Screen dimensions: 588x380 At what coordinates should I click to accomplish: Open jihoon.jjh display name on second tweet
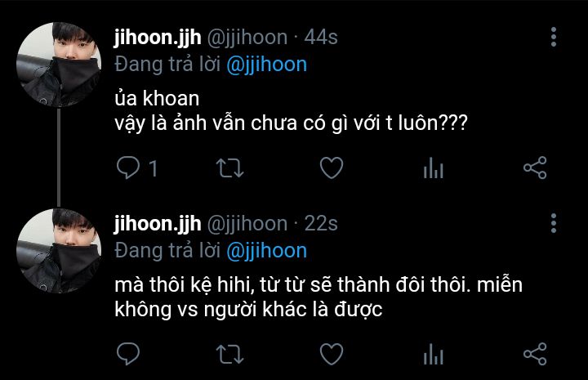click(x=158, y=224)
